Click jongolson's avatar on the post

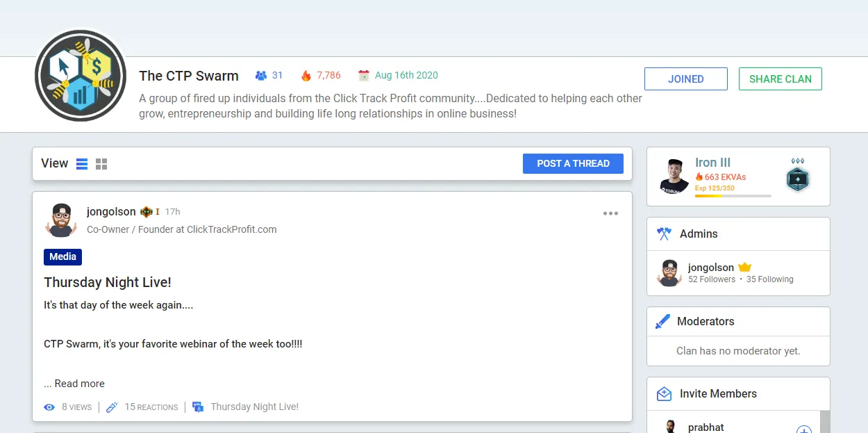(x=61, y=220)
